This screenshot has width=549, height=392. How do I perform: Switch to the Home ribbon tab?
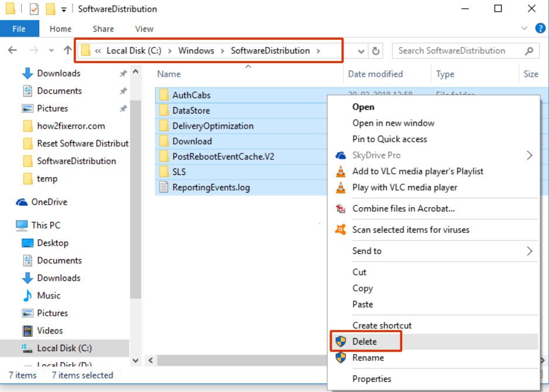[x=60, y=29]
